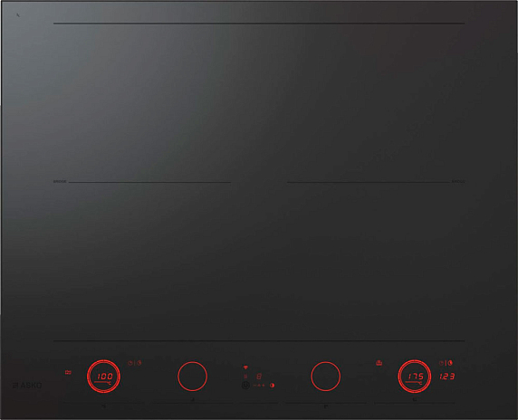
Task: Tap the 1.23 timer readout
Action: (x=447, y=376)
